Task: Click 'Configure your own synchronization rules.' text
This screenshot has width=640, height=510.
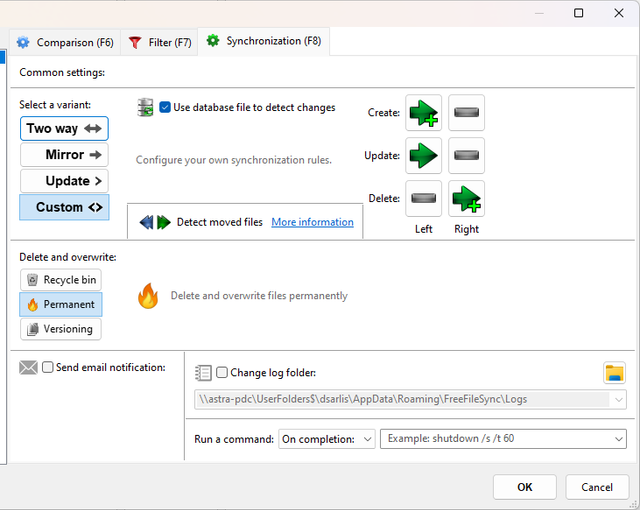Action: [233, 160]
